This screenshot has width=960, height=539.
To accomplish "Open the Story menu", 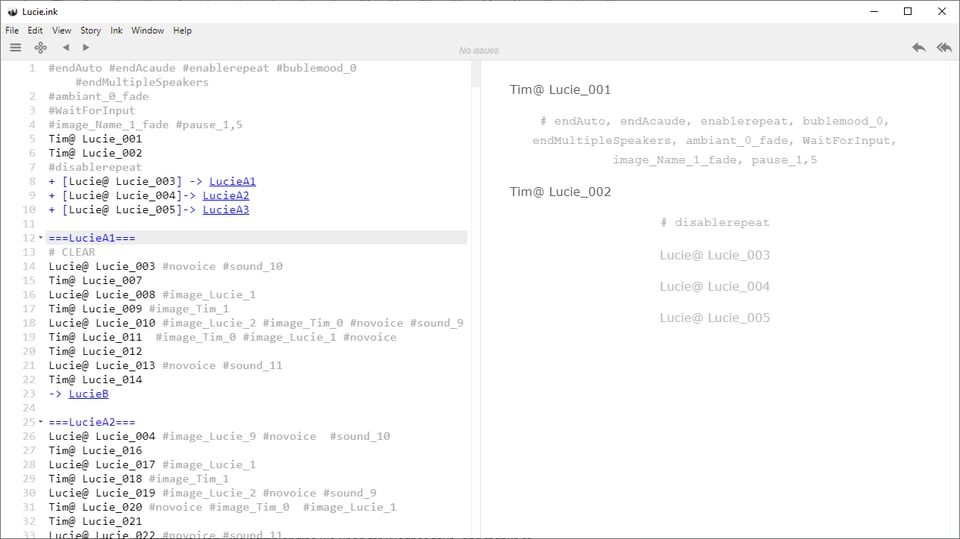I will [91, 31].
